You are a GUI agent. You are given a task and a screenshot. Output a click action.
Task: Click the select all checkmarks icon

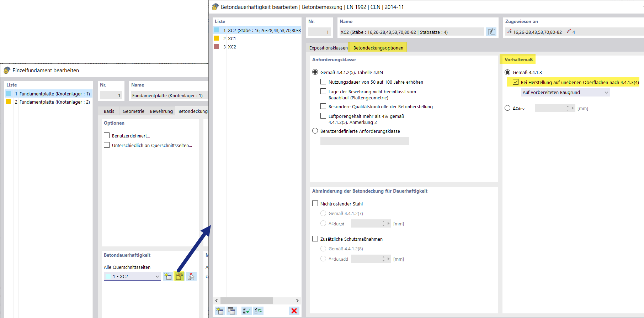246,311
